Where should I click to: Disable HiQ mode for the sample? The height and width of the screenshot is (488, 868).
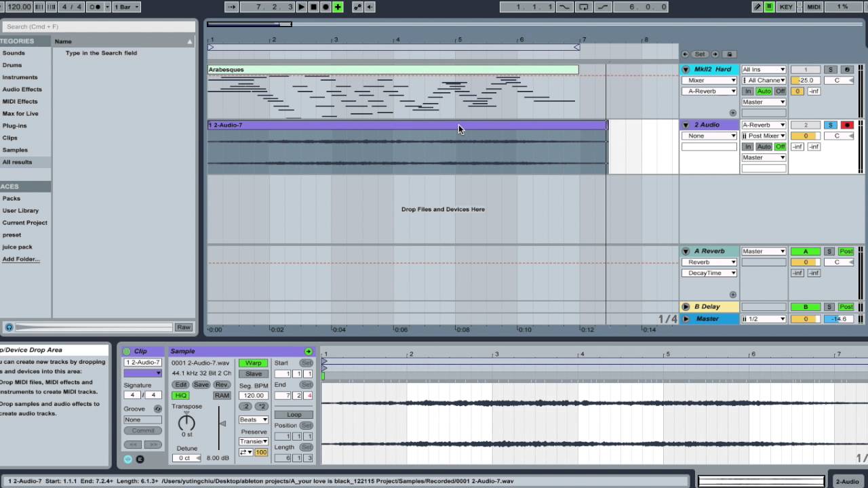180,395
